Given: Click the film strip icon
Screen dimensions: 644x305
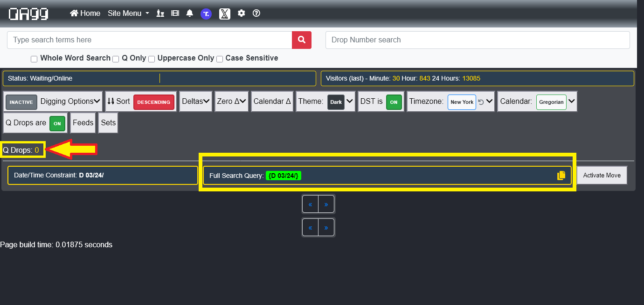Looking at the screenshot, I should tap(175, 14).
